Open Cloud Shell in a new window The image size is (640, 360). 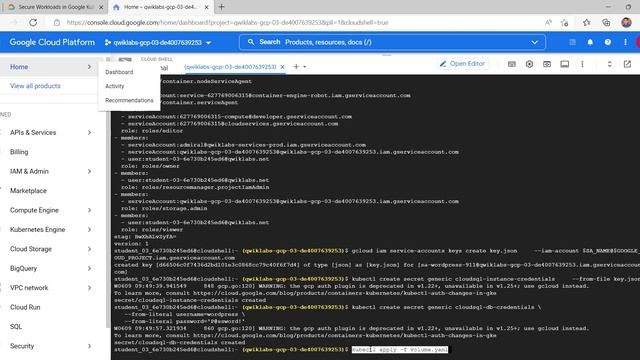pos(627,64)
